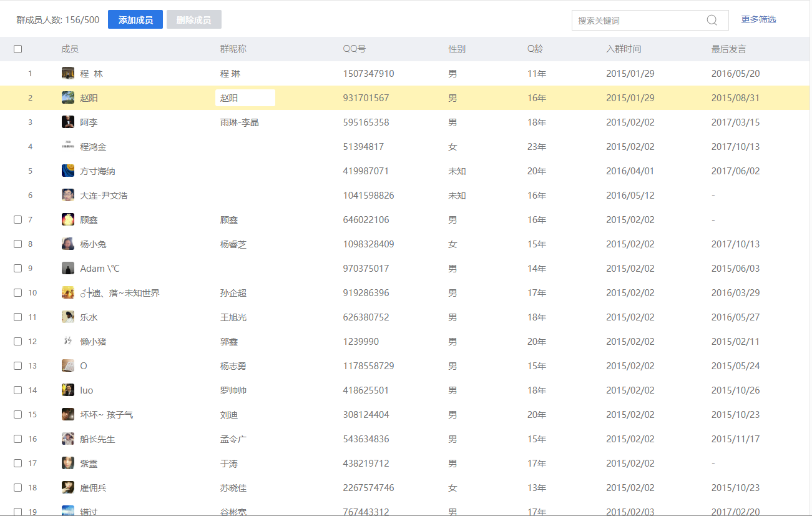
Task: Sort by the 成员 column header
Action: [70, 49]
